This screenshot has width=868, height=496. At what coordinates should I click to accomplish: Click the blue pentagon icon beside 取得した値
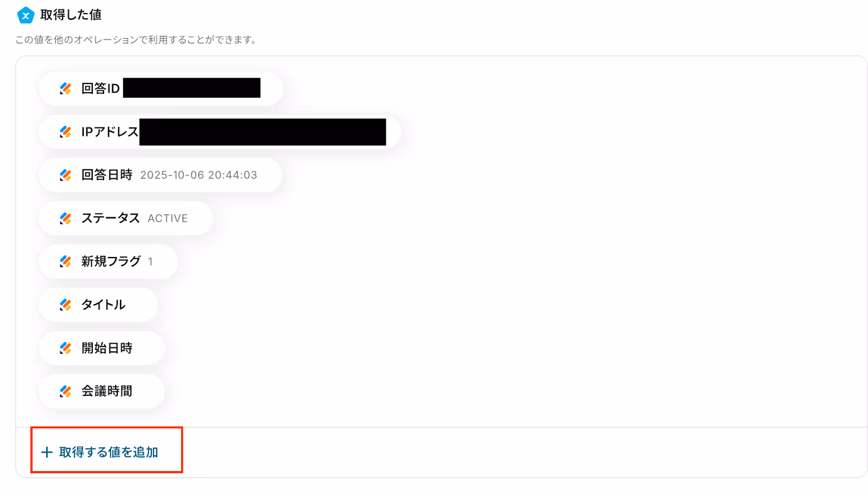tap(25, 15)
